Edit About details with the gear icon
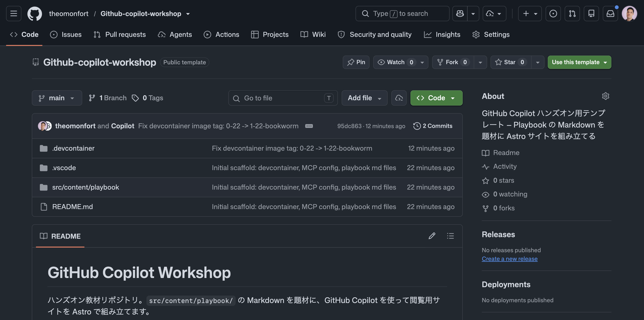The image size is (644, 320). click(x=605, y=96)
